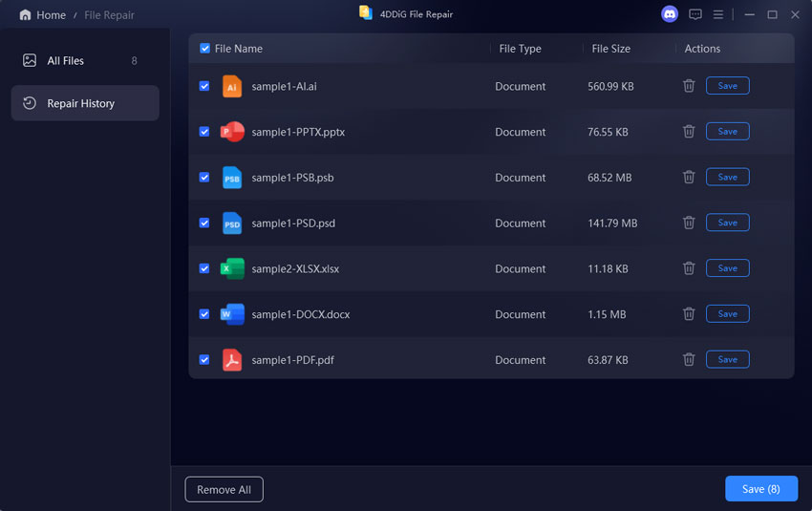Save the sample1-PPTX.pptx file
Image resolution: width=812 pixels, height=511 pixels.
[x=727, y=132]
